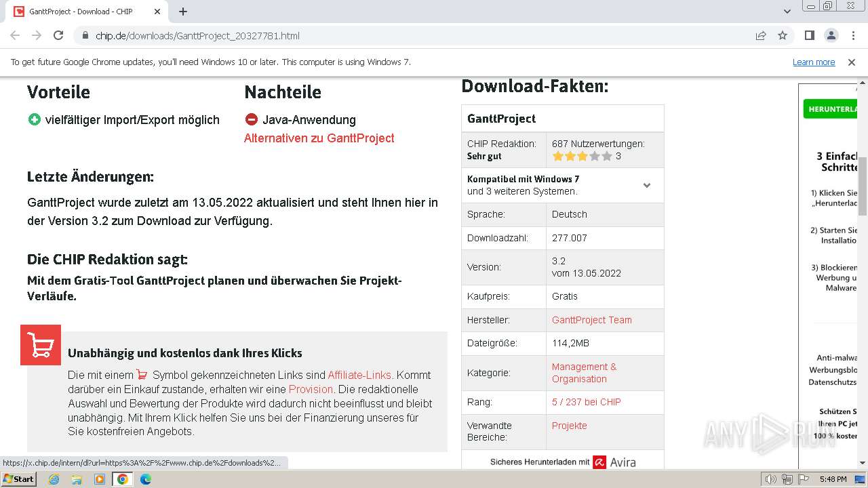Open Microsoft Edge from taskbar
The height and width of the screenshot is (488, 868).
tap(146, 479)
